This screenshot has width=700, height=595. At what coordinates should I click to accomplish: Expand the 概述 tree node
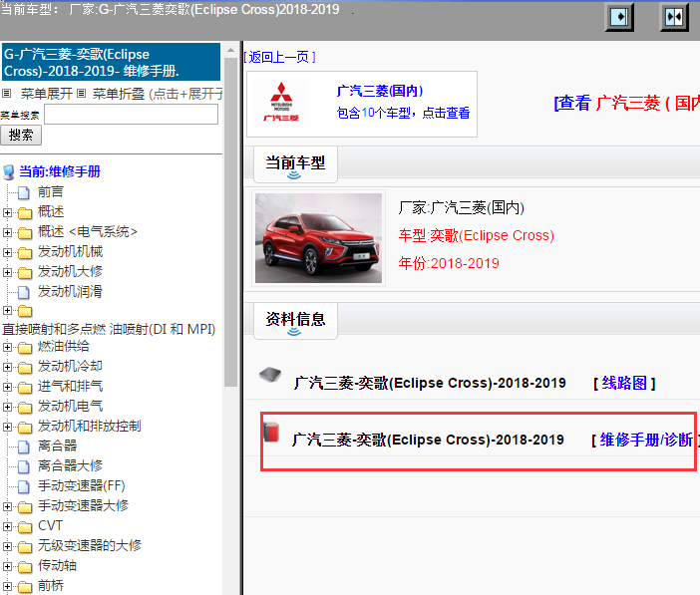(7, 212)
